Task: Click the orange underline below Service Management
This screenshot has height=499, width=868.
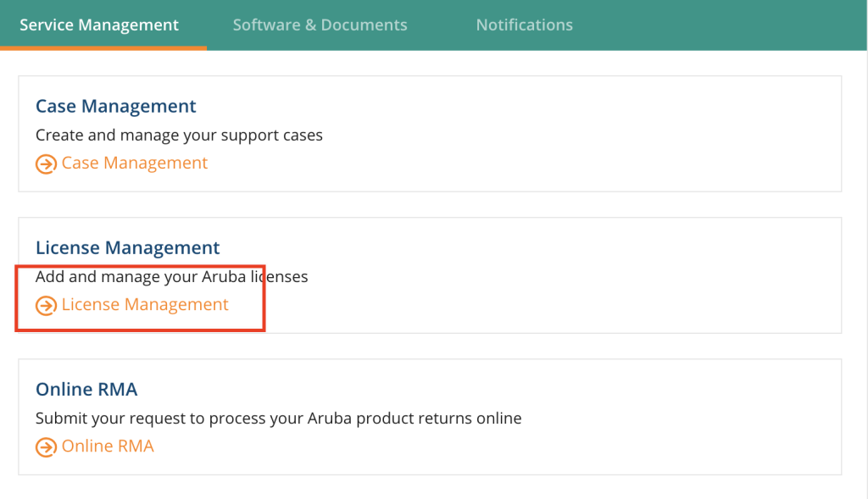Action: (x=103, y=48)
